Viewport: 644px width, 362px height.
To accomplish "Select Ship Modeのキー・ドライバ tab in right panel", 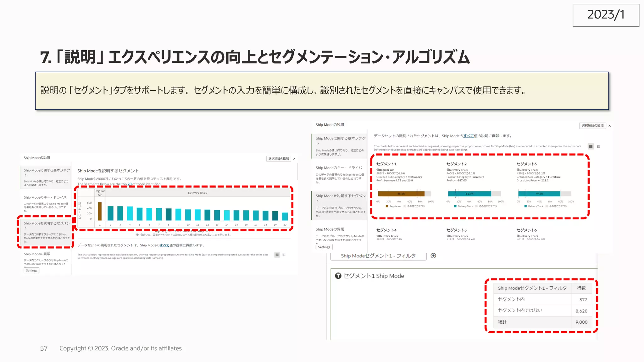I will (339, 168).
